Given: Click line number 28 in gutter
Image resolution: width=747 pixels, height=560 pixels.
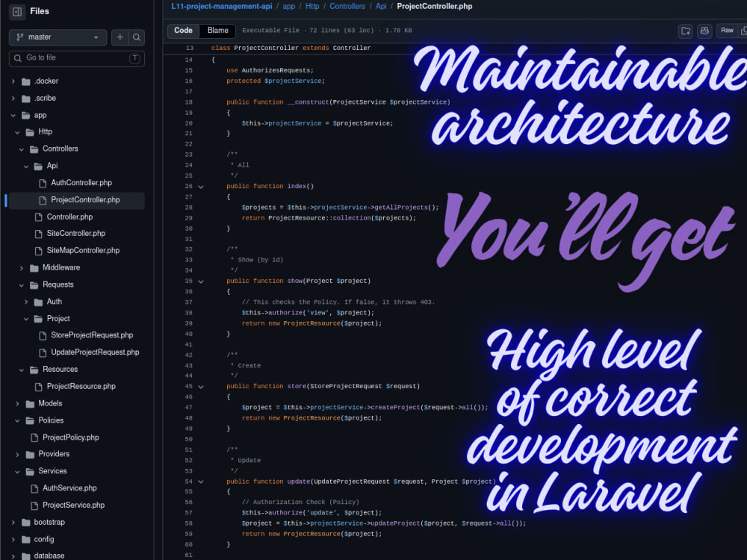Looking at the screenshot, I should pos(189,208).
